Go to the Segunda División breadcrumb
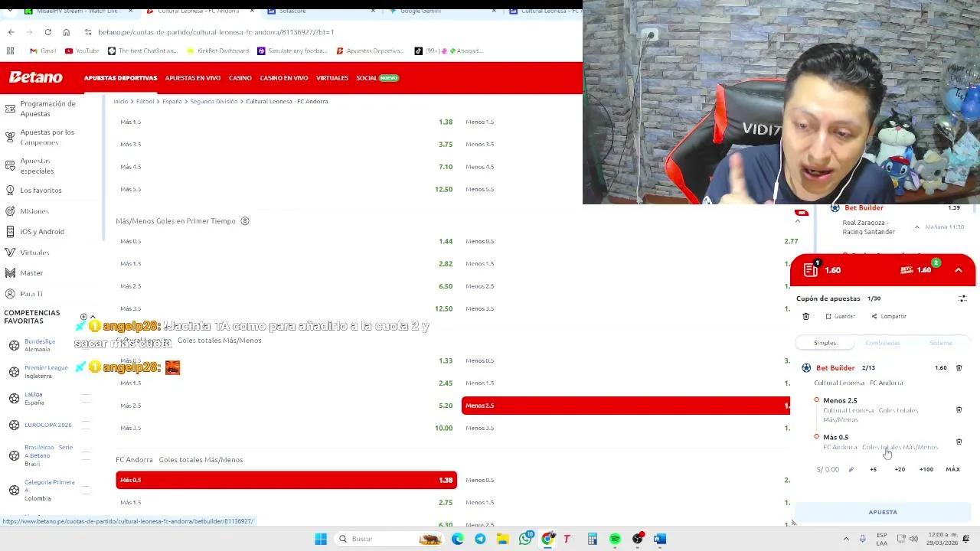This screenshot has height=551, width=980. tap(214, 101)
